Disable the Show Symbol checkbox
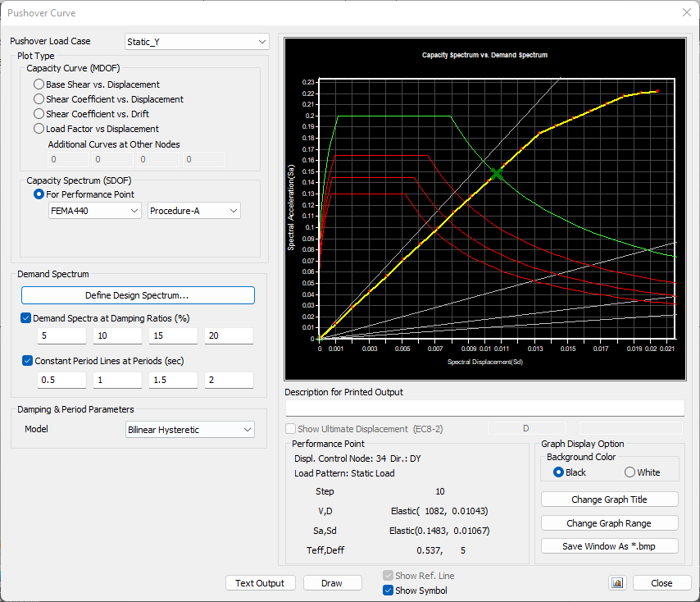The width and height of the screenshot is (700, 602). (x=389, y=591)
